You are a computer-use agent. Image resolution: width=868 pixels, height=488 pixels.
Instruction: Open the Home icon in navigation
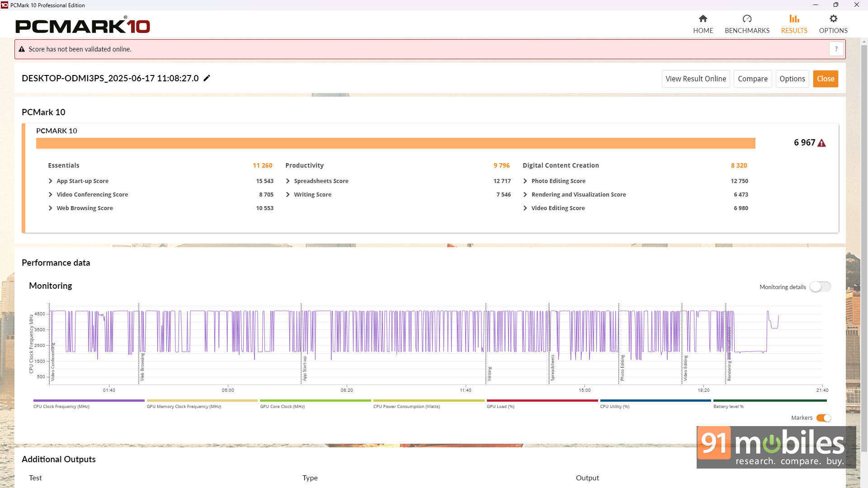703,19
